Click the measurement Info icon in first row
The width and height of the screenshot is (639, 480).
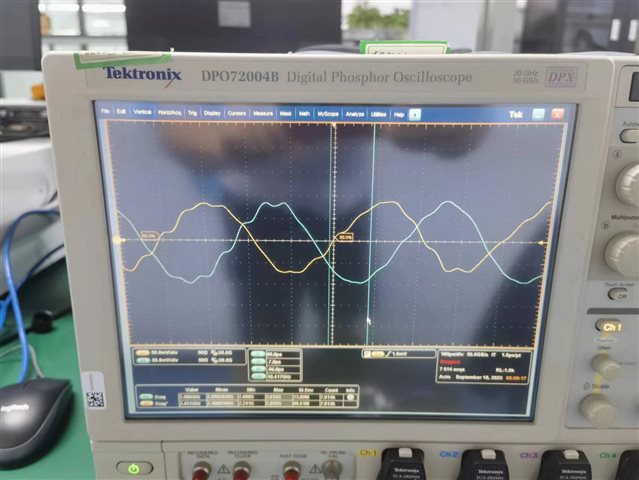point(350,397)
